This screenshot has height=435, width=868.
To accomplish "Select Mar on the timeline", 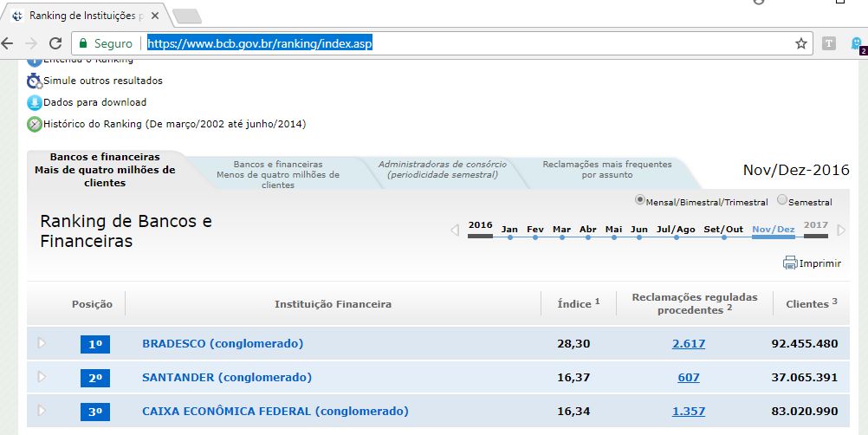I will [x=561, y=229].
